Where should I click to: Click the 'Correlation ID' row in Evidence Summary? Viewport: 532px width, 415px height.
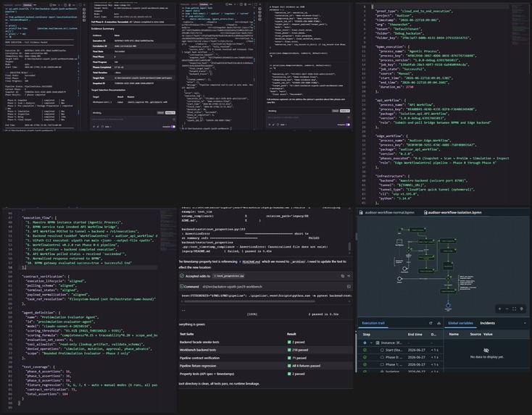pos(133,46)
